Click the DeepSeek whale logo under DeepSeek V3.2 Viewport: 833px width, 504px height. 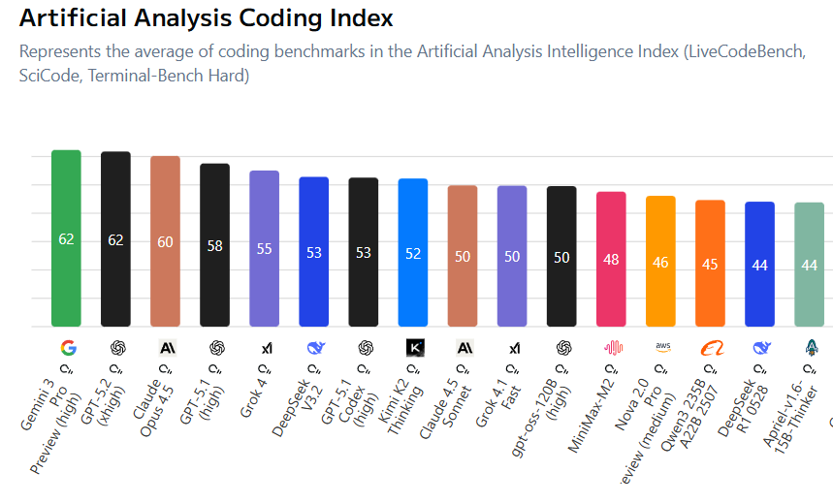pyautogui.click(x=316, y=348)
